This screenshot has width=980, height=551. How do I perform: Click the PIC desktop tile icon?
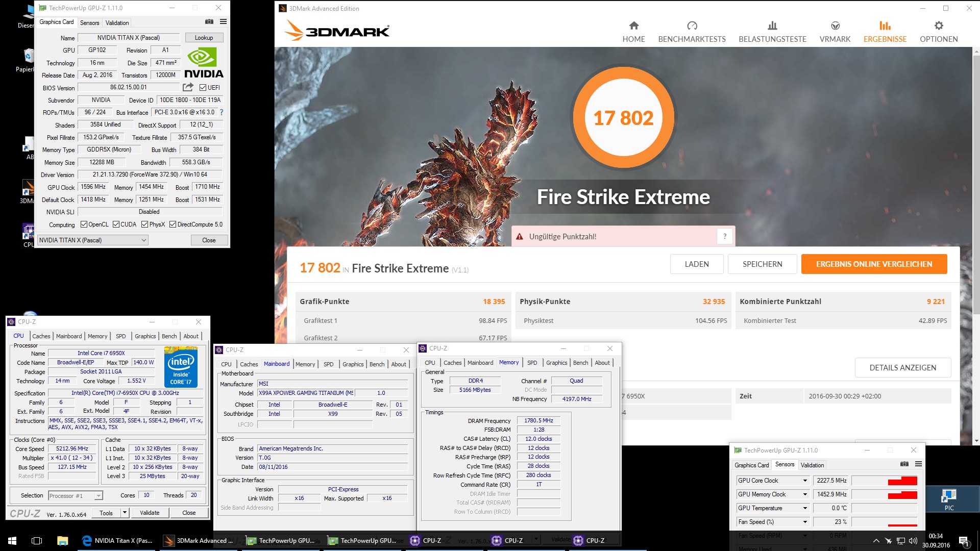pos(949,499)
